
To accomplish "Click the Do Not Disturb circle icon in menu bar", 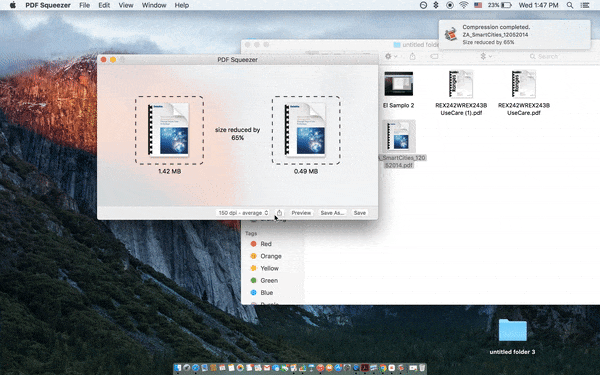I will click(x=423, y=5).
